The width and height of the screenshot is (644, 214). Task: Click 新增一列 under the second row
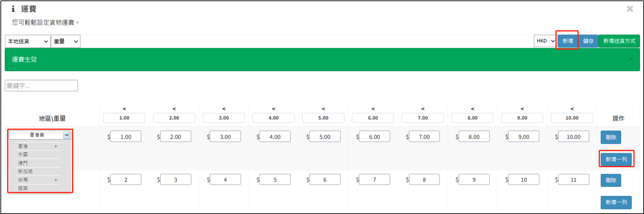[616, 202]
